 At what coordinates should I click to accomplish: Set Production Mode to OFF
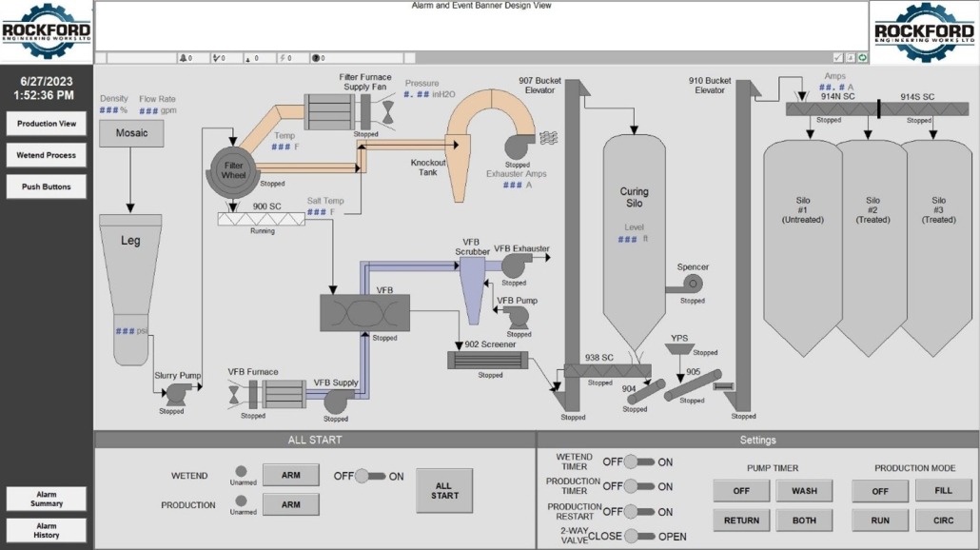[x=880, y=491]
